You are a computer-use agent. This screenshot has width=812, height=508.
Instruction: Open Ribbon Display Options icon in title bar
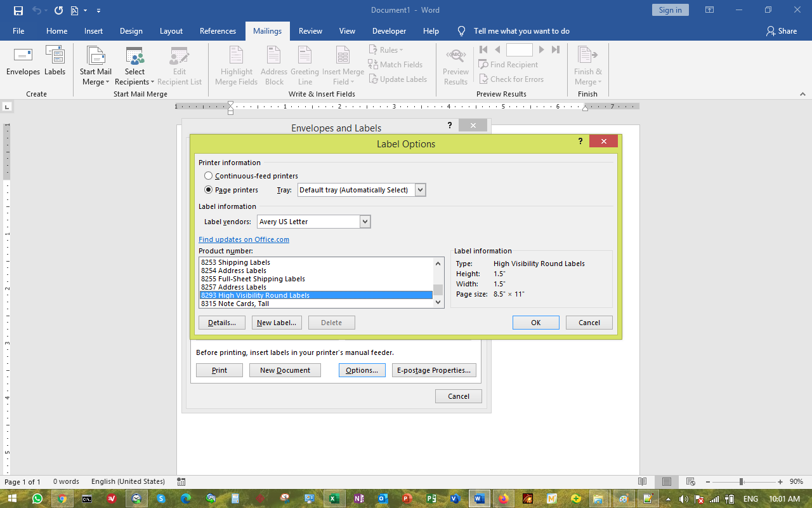tap(710, 10)
